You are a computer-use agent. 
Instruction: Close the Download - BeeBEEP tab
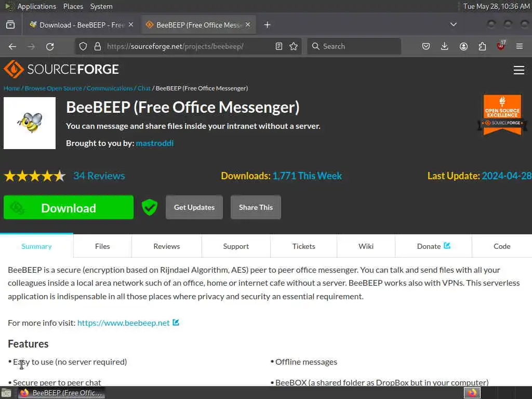(131, 25)
